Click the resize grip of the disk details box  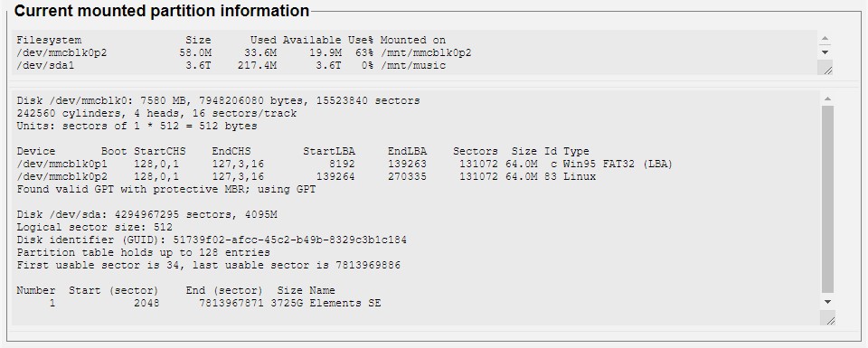830,319
